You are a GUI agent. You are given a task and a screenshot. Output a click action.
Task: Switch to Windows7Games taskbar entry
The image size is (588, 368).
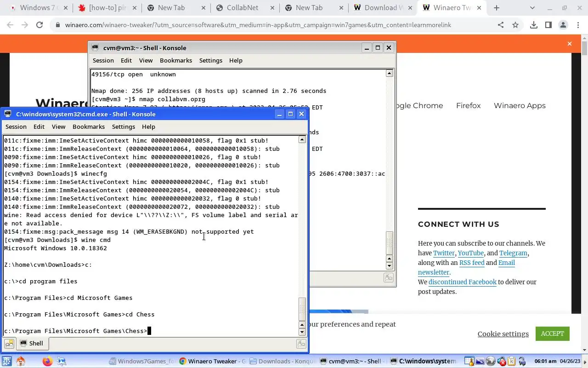142,361
